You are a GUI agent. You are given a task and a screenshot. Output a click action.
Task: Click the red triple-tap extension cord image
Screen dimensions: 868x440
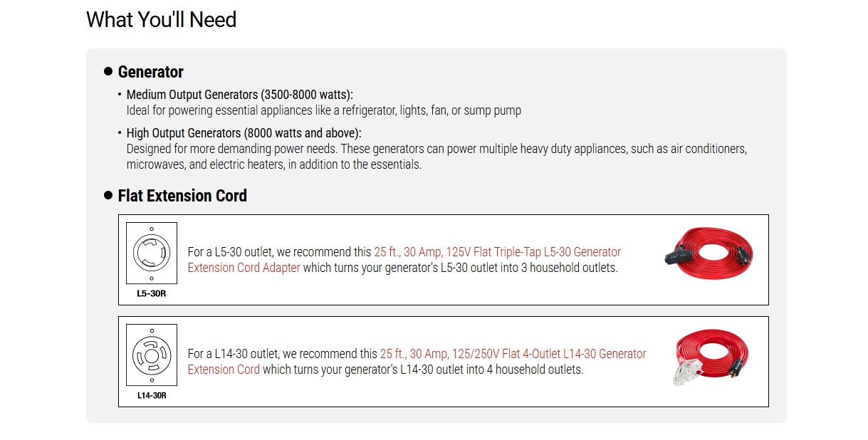[x=708, y=254]
